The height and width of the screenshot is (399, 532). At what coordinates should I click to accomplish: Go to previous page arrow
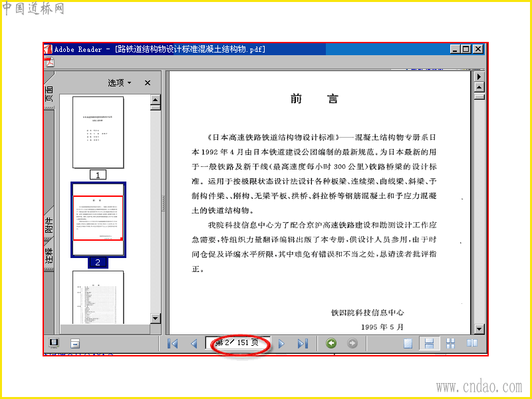tap(194, 344)
